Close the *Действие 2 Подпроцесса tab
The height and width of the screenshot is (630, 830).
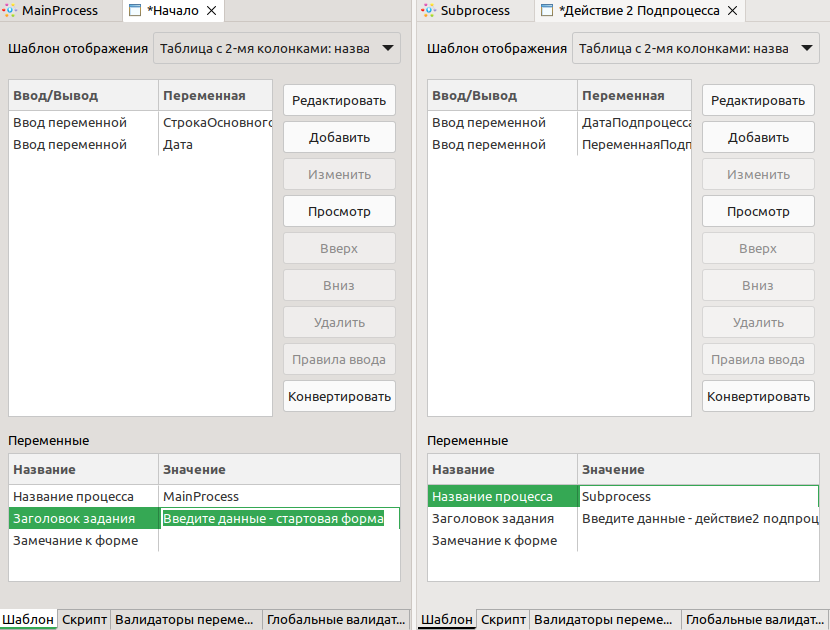733,11
